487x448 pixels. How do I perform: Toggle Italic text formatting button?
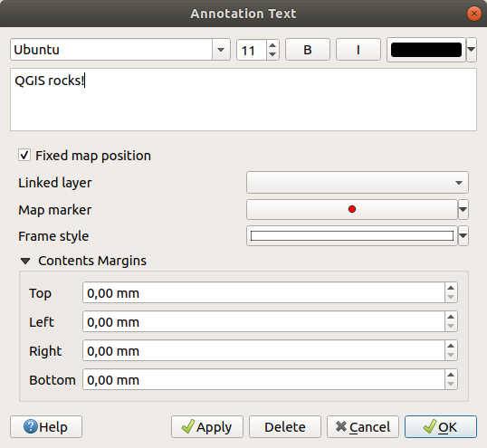point(358,50)
